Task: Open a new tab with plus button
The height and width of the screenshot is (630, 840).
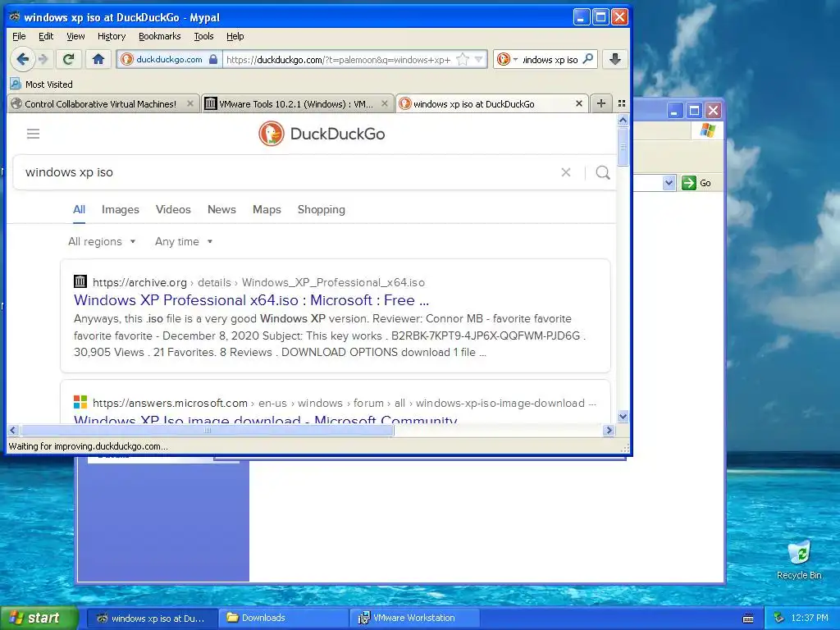Action: (x=601, y=103)
